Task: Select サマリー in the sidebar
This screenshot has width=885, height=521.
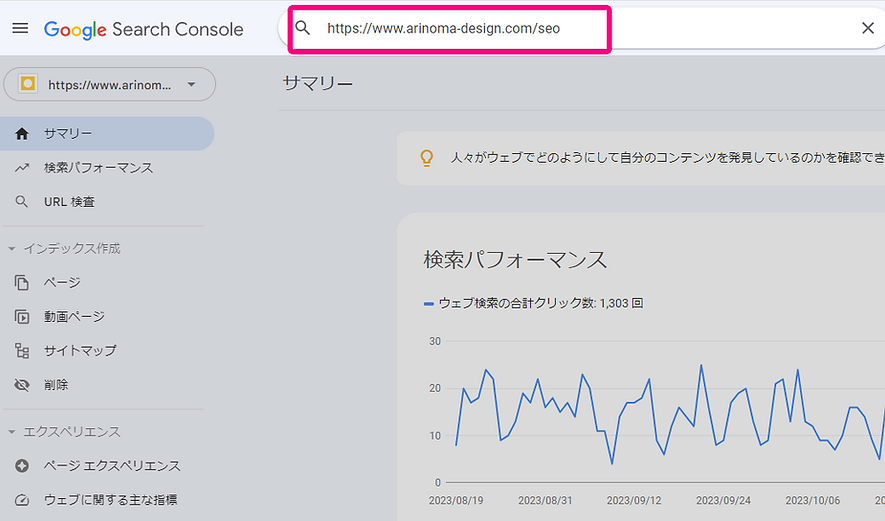Action: [x=107, y=134]
